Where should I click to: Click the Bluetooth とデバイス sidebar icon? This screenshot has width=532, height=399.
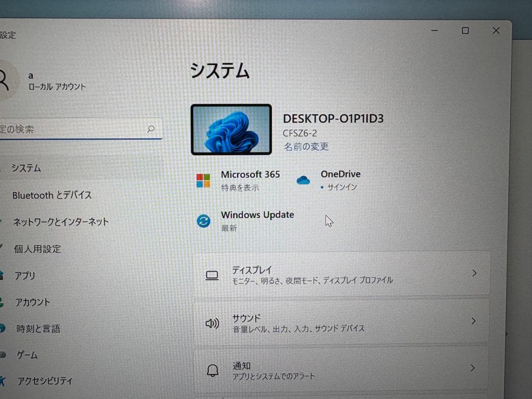(x=1, y=195)
